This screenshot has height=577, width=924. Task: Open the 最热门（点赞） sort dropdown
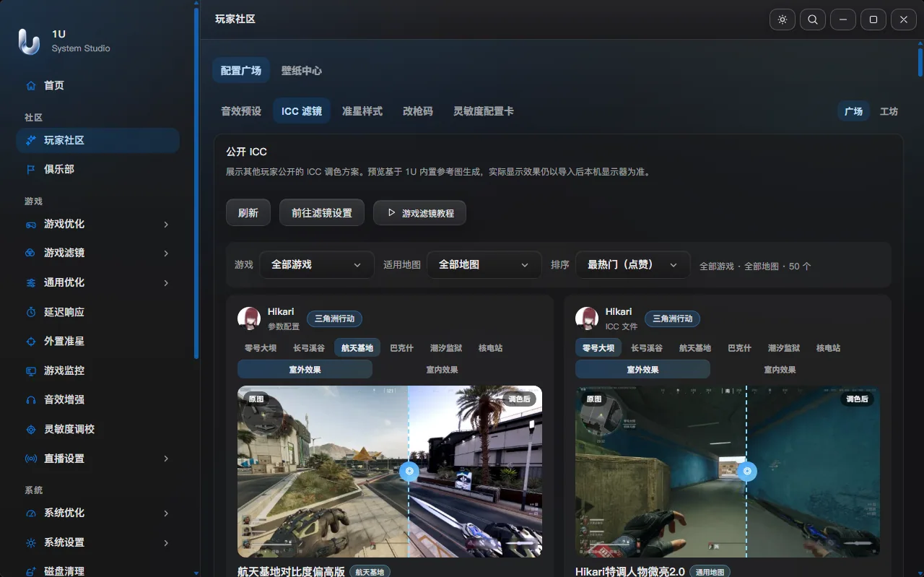coord(633,265)
